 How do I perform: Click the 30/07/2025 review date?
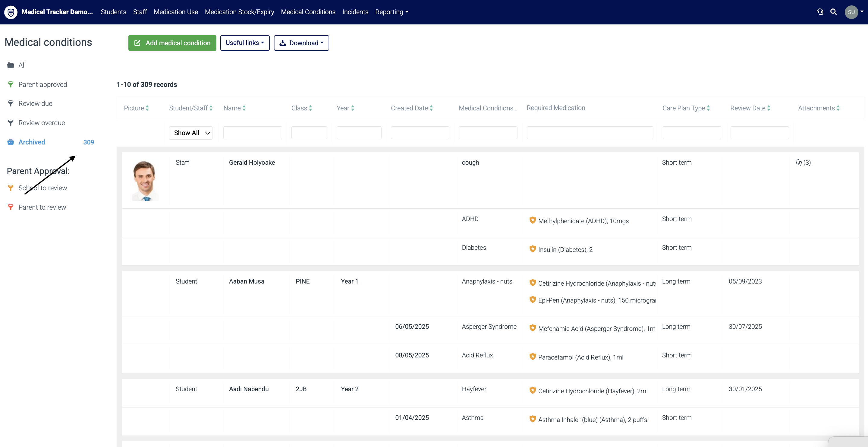[745, 327]
